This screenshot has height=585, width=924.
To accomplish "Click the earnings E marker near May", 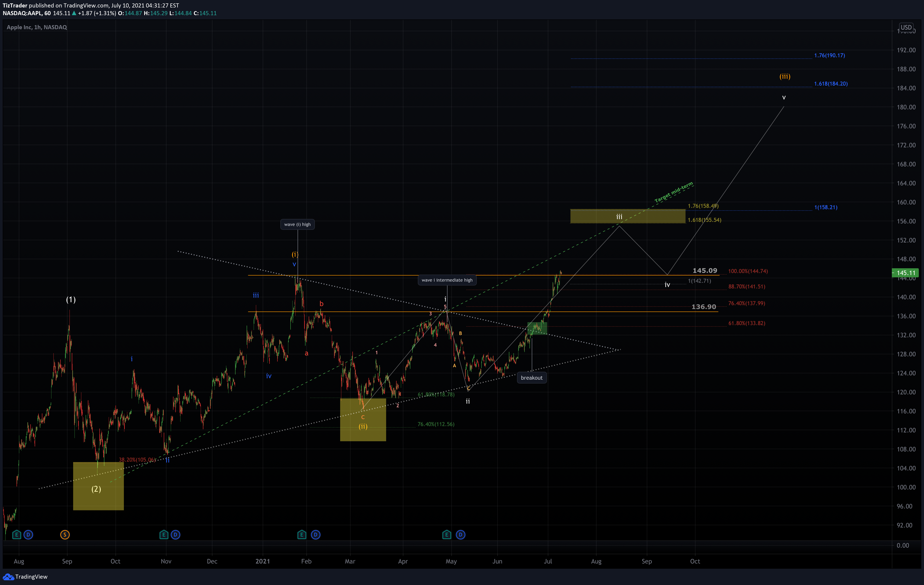I will pyautogui.click(x=447, y=534).
